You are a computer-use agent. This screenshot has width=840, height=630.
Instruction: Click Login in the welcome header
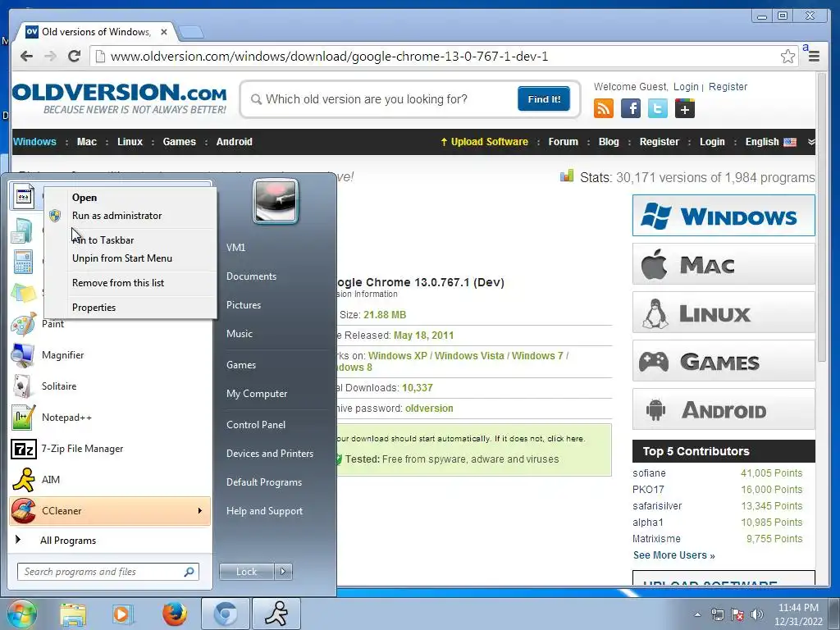coord(686,87)
